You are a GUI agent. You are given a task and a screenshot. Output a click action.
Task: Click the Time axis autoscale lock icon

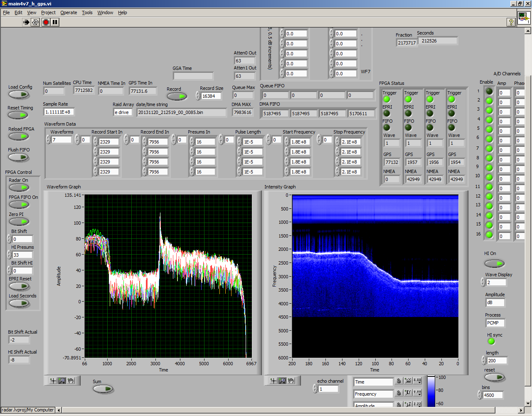point(399,381)
